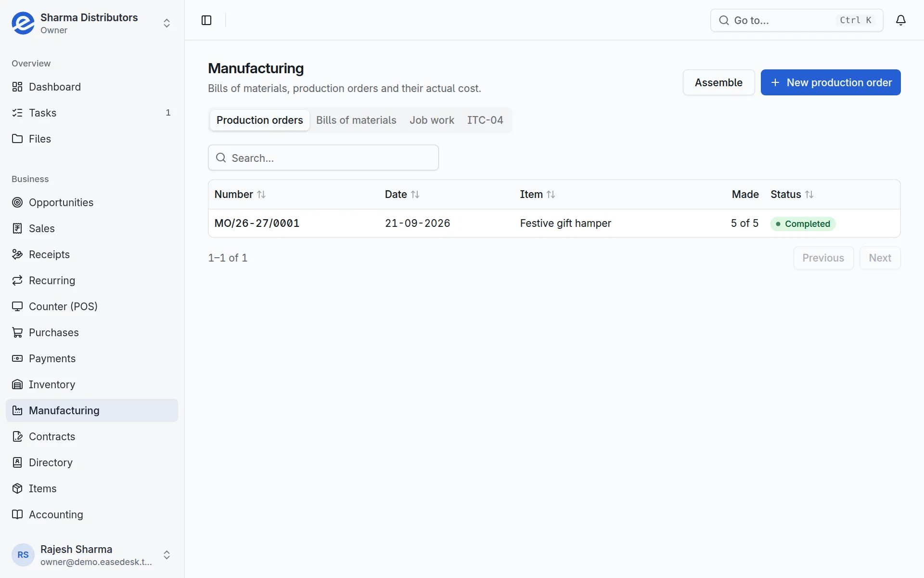Sort the table by Status column
Image resolution: width=924 pixels, height=578 pixels.
coord(792,194)
